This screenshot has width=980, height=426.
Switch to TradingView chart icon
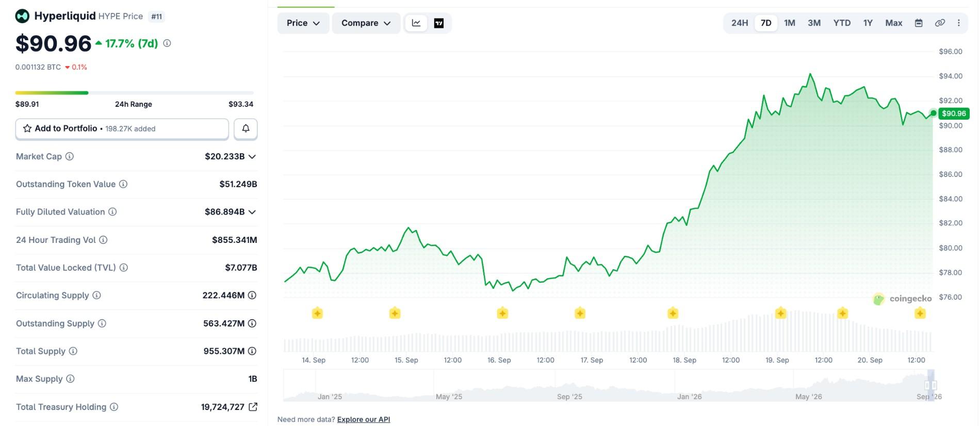439,23
